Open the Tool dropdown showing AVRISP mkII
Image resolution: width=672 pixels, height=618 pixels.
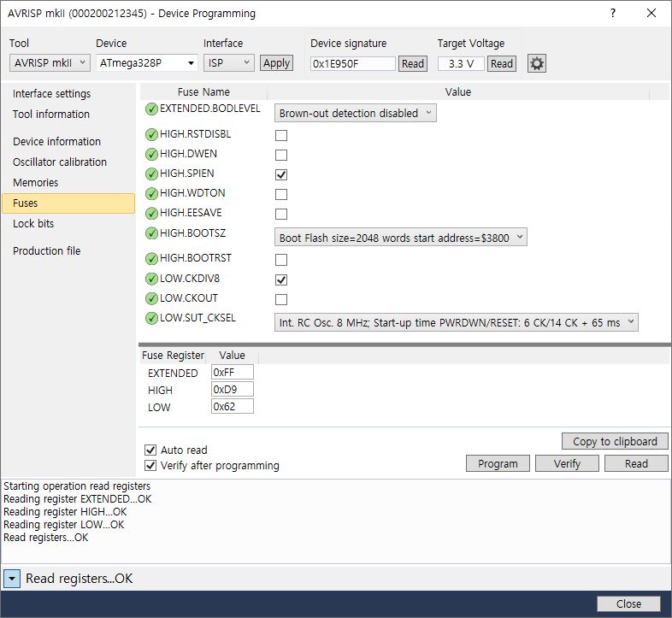click(50, 63)
